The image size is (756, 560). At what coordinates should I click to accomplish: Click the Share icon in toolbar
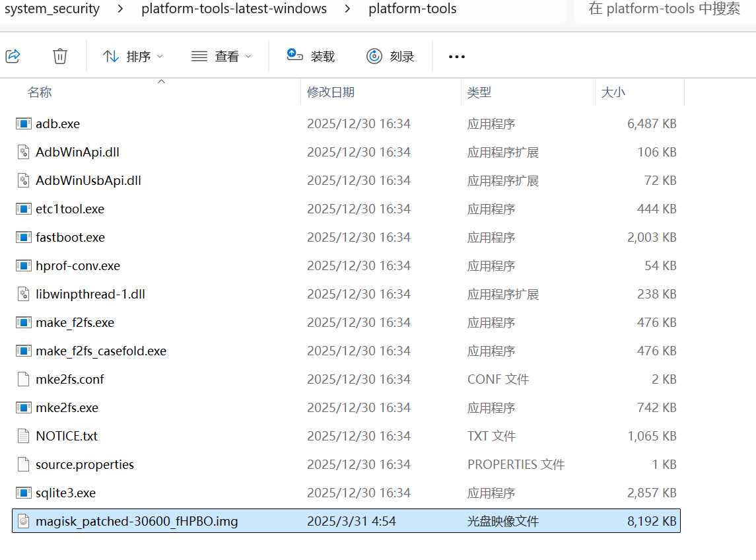point(13,56)
